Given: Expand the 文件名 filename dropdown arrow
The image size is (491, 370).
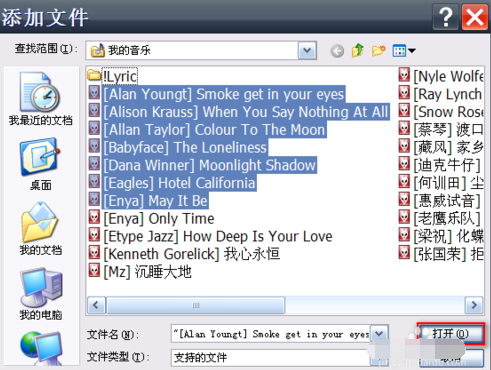Looking at the screenshot, I should [x=379, y=333].
